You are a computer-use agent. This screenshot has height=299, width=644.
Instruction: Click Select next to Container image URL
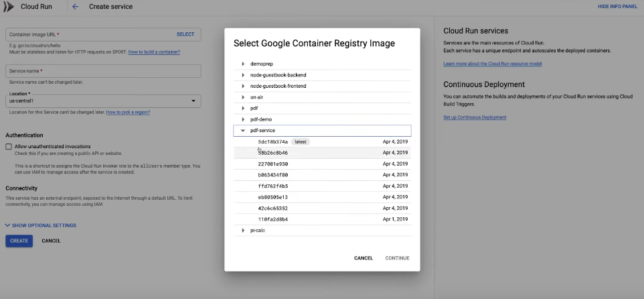[x=185, y=34]
